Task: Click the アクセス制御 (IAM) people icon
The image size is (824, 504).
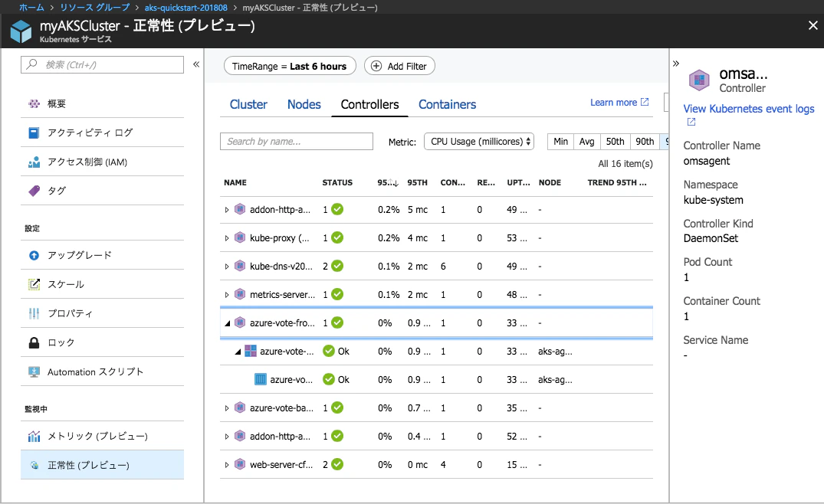Action: pyautogui.click(x=34, y=162)
